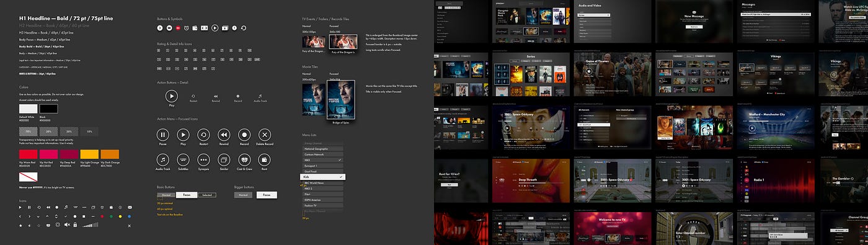This screenshot has width=868, height=245.
Task: Select BBC World News in the menu list
Action: (x=322, y=183)
